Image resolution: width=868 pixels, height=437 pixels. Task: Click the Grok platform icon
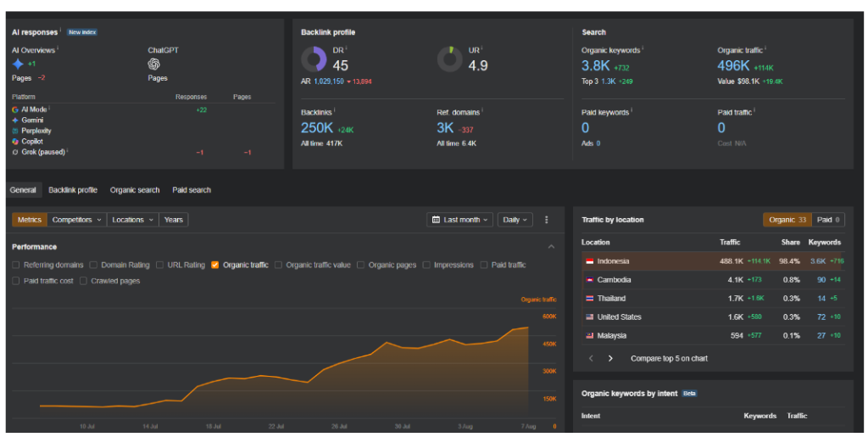pos(15,152)
